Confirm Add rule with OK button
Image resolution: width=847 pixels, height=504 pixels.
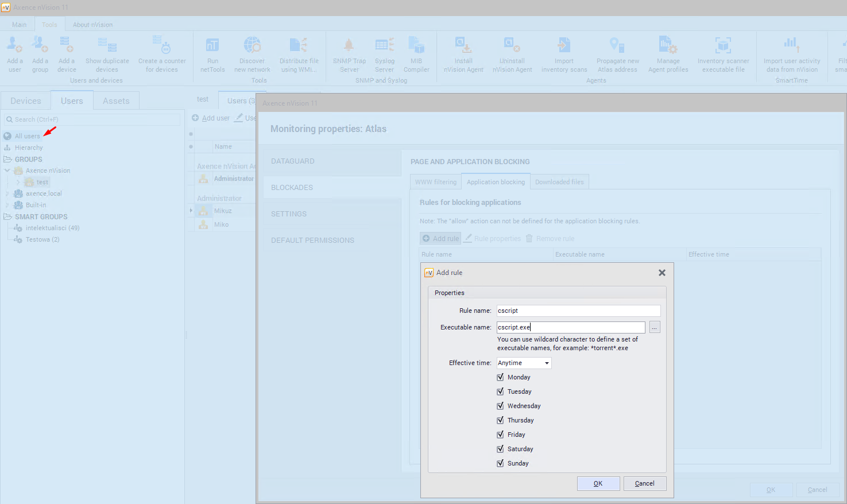point(598,483)
